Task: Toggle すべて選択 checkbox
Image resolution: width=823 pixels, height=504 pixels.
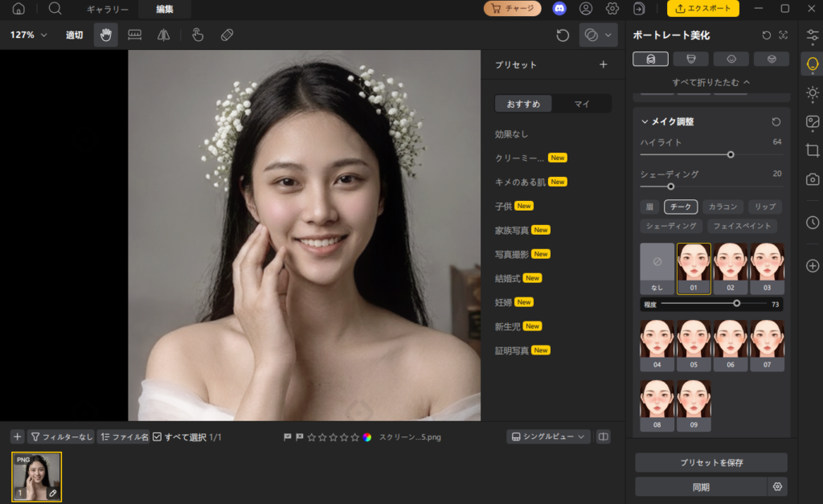Action: tap(157, 436)
